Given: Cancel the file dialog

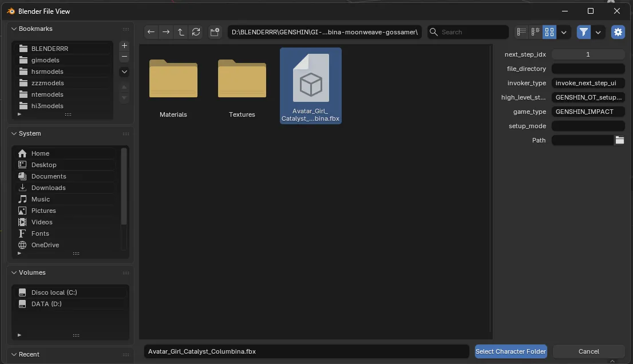Looking at the screenshot, I should point(588,351).
